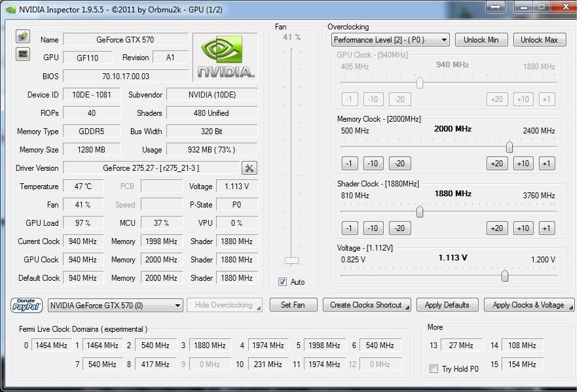Click the Usage value 932 MB (73%)
The height and width of the screenshot is (392, 586).
coord(212,149)
